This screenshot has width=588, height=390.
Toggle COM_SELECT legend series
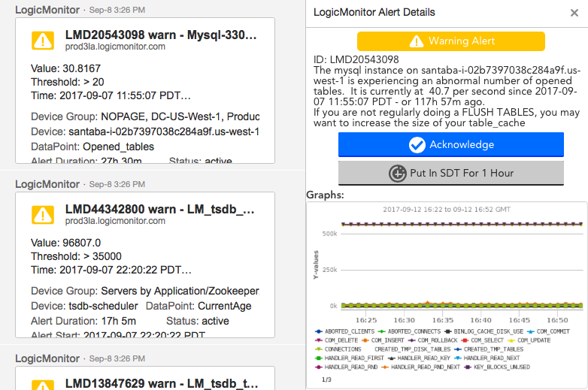[x=482, y=340]
